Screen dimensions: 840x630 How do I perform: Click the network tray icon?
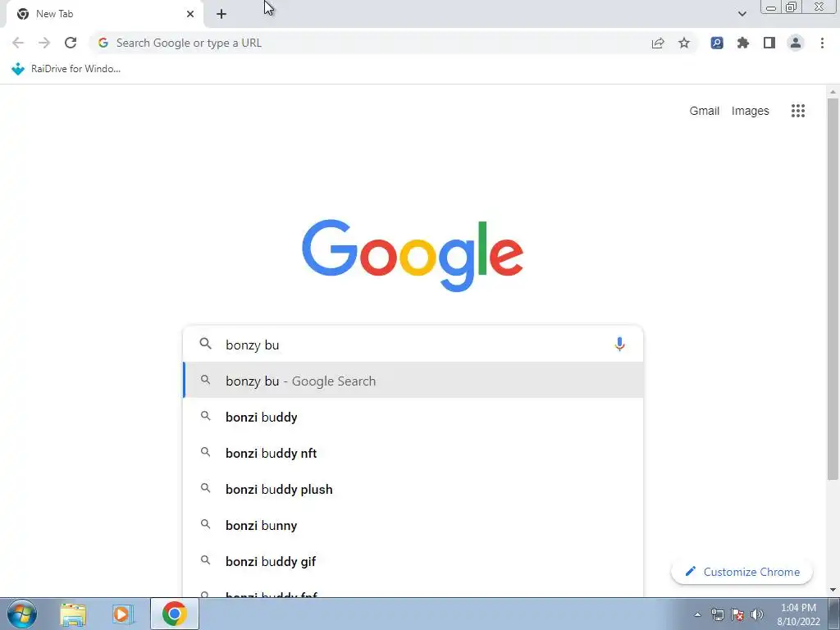(717, 614)
